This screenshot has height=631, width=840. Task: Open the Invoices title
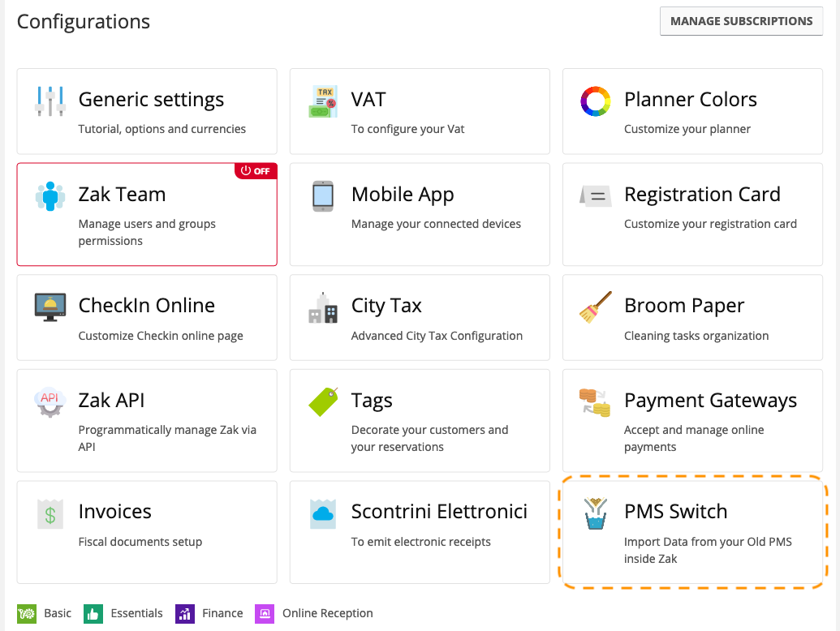114,512
